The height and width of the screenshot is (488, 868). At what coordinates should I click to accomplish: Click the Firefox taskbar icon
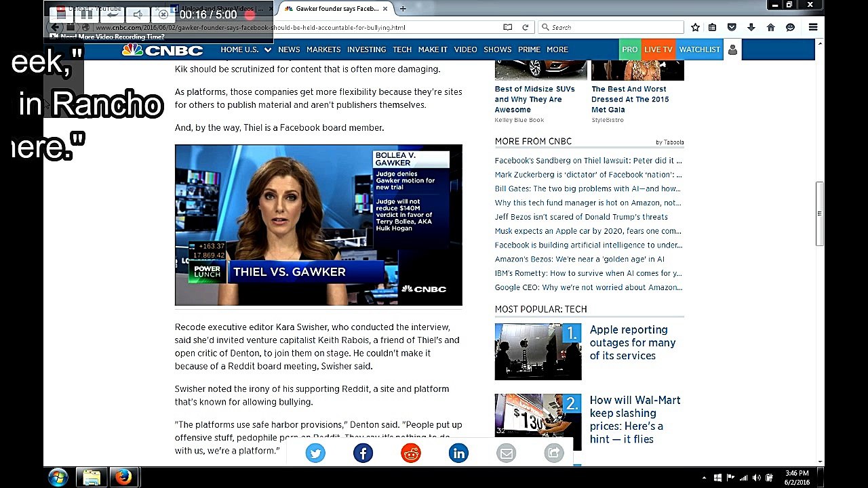123,477
